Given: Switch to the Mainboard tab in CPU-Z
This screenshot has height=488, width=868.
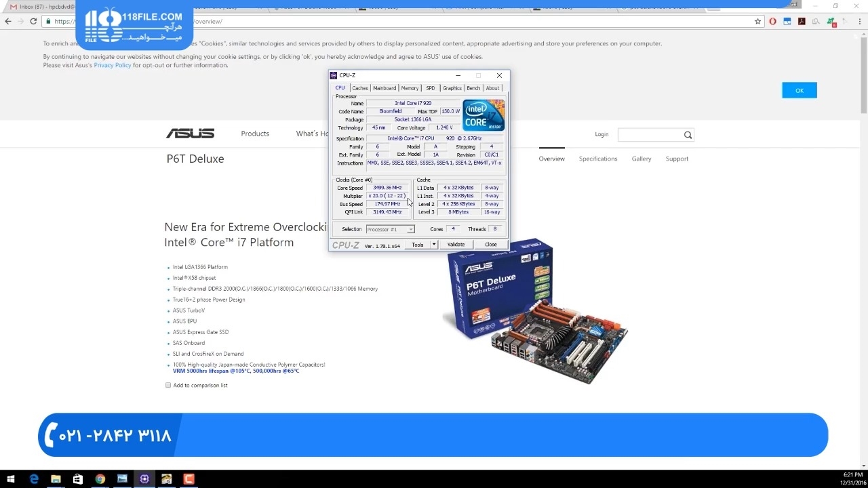Looking at the screenshot, I should (384, 88).
